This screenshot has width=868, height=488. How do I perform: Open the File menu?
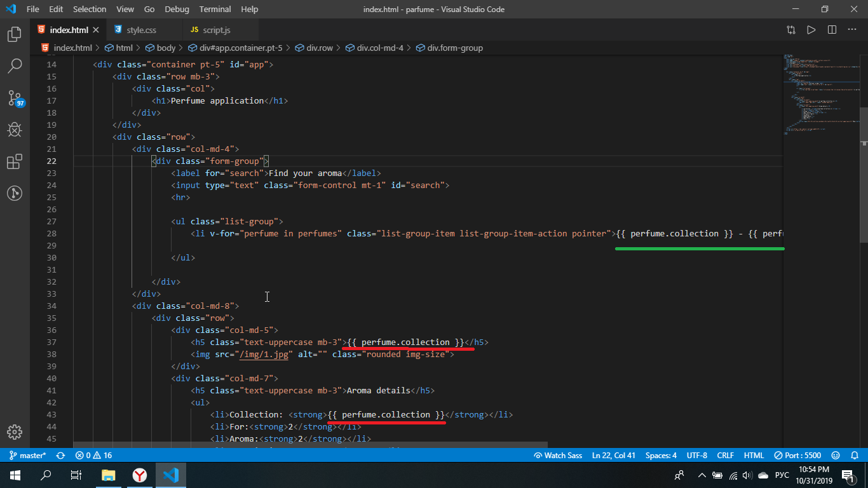pyautogui.click(x=33, y=10)
